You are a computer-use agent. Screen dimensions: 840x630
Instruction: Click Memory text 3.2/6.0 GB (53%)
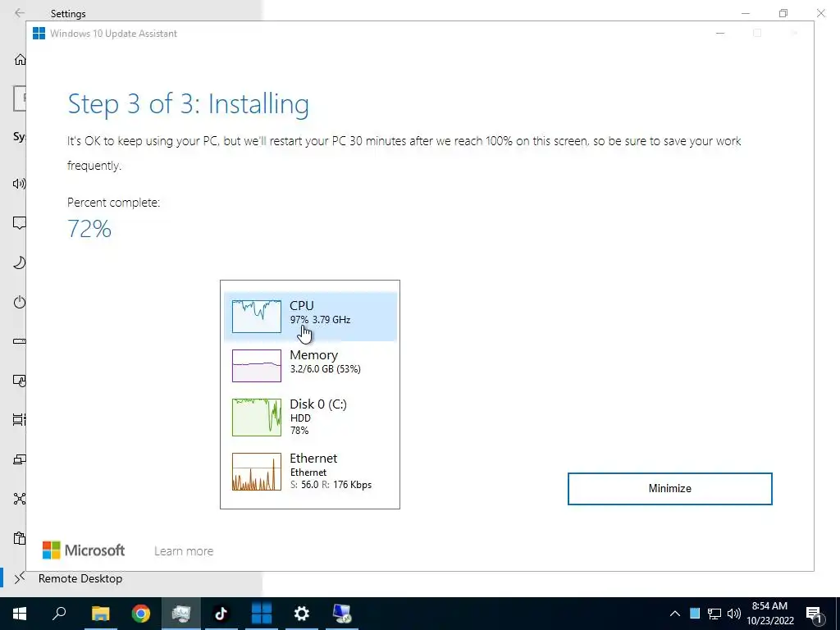pos(325,369)
